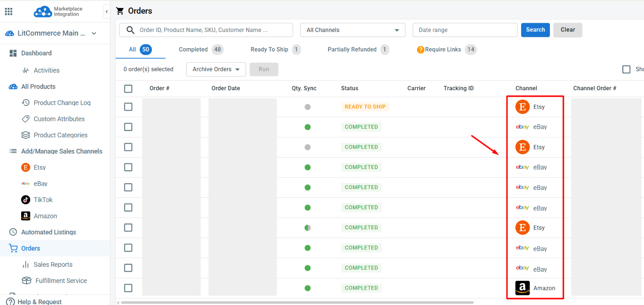
Task: Open Product Change Log
Action: coord(62,103)
